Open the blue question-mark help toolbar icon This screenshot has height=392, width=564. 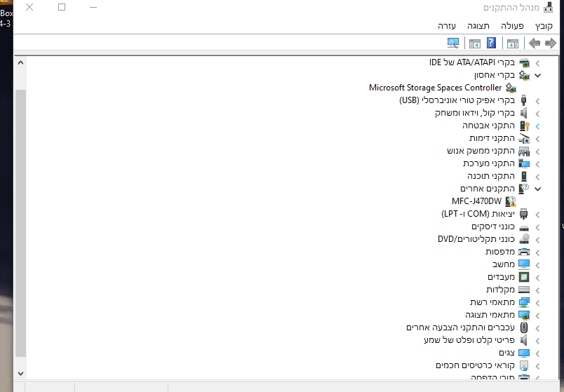point(491,43)
